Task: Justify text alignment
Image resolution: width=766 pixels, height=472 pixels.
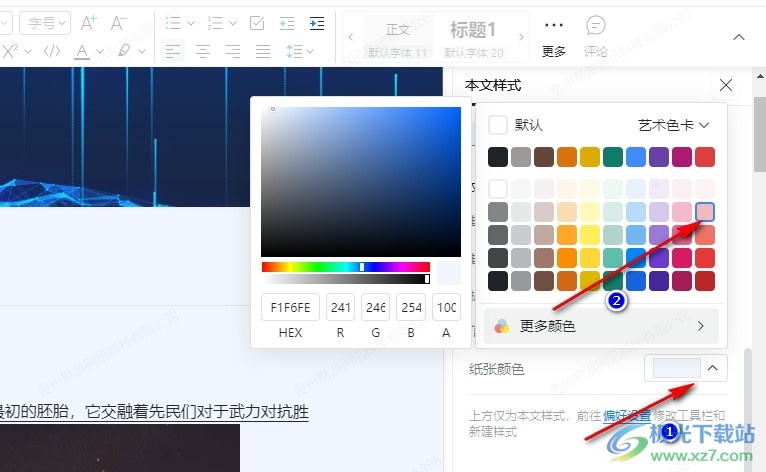Action: click(x=263, y=51)
